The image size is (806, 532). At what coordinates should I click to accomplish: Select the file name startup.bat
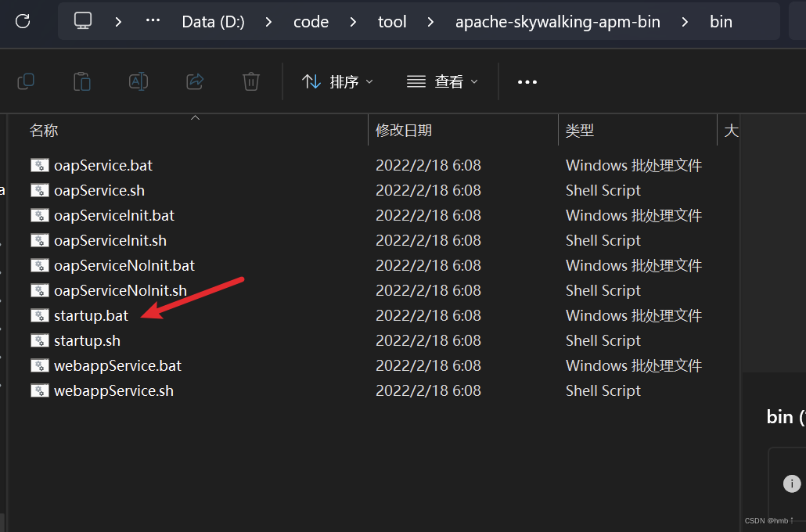pos(91,315)
